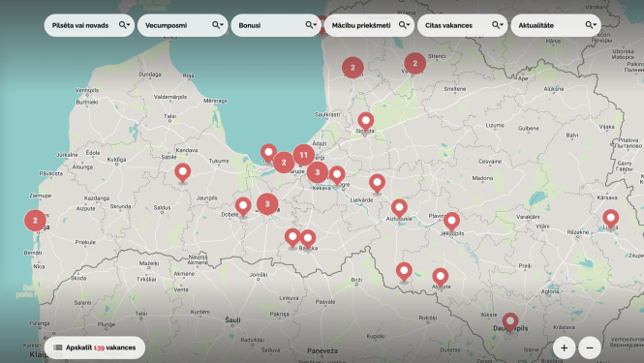Click the Tukums city label

[219, 161]
